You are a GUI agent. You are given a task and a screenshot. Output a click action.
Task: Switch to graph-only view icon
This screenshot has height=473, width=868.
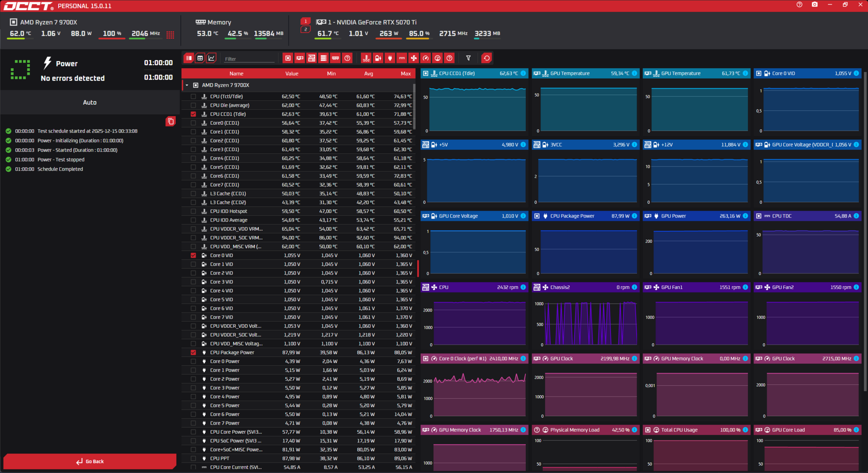tap(212, 58)
